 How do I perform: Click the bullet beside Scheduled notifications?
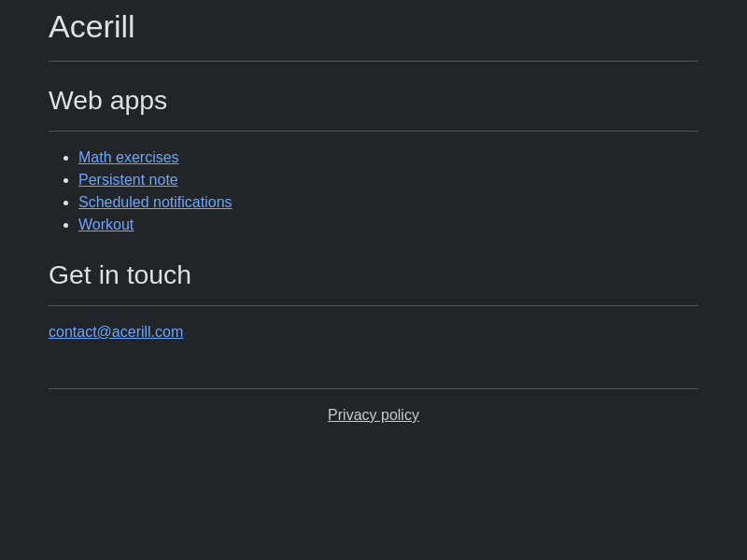click(x=65, y=203)
